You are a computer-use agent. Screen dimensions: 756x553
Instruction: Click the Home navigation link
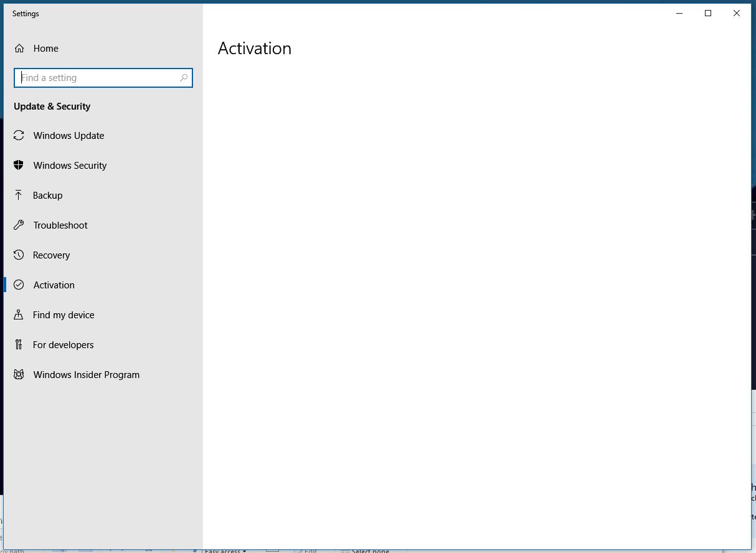pos(46,48)
